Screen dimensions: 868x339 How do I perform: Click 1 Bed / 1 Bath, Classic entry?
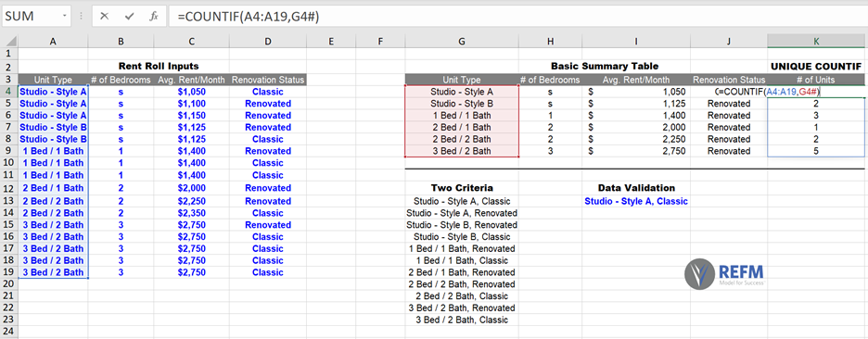[x=462, y=260]
